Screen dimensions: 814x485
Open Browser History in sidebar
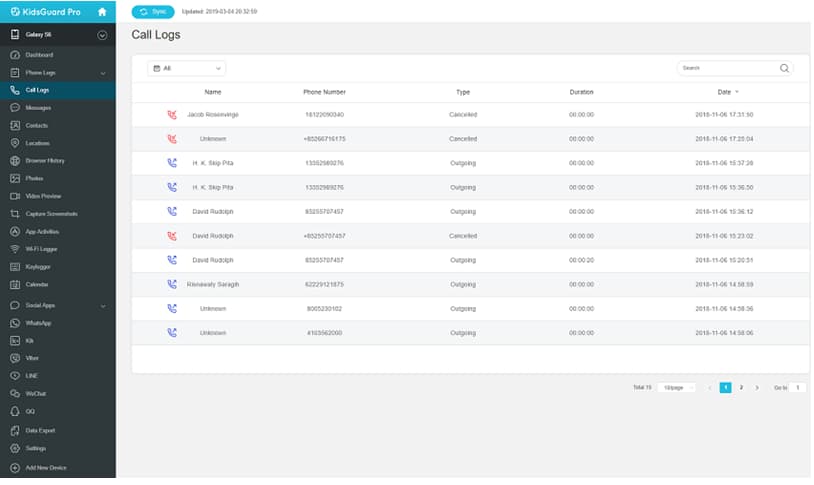click(44, 160)
